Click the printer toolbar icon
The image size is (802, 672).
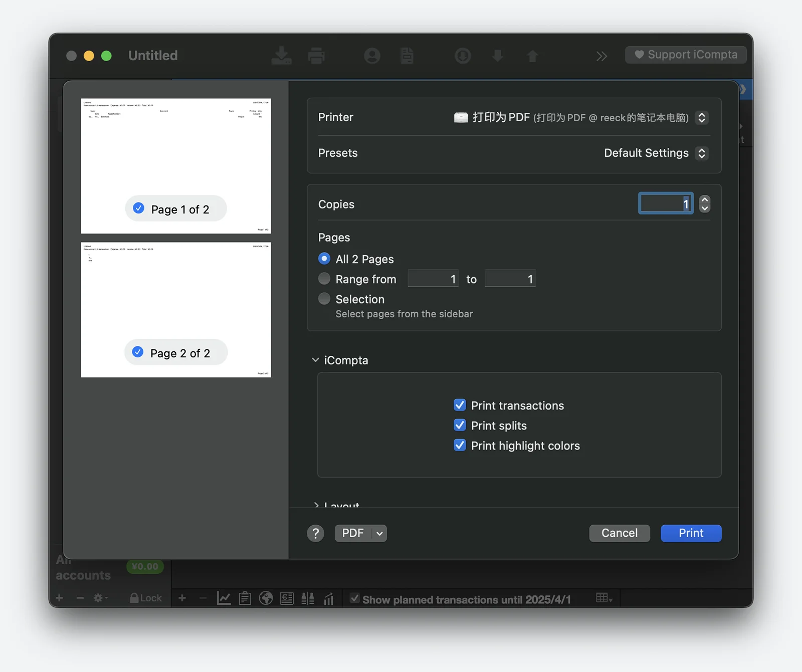(x=316, y=56)
